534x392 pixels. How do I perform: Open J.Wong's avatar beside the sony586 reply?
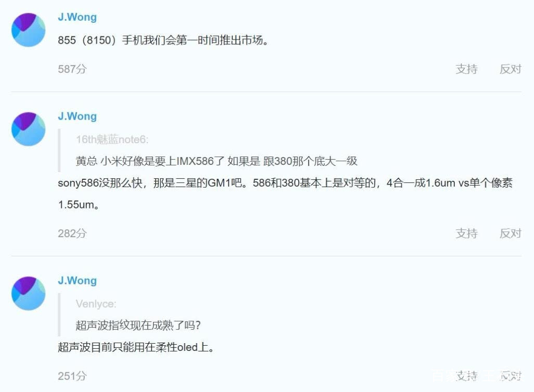click(28, 129)
